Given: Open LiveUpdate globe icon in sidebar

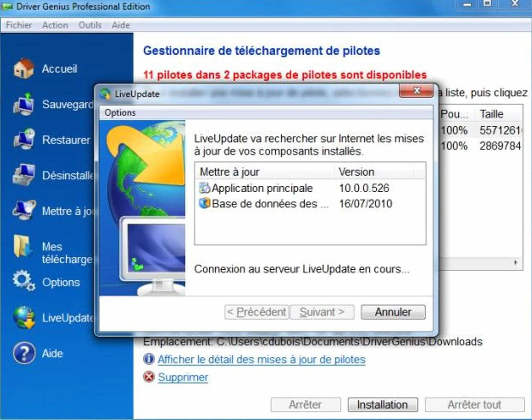Looking at the screenshot, I should click(x=24, y=318).
